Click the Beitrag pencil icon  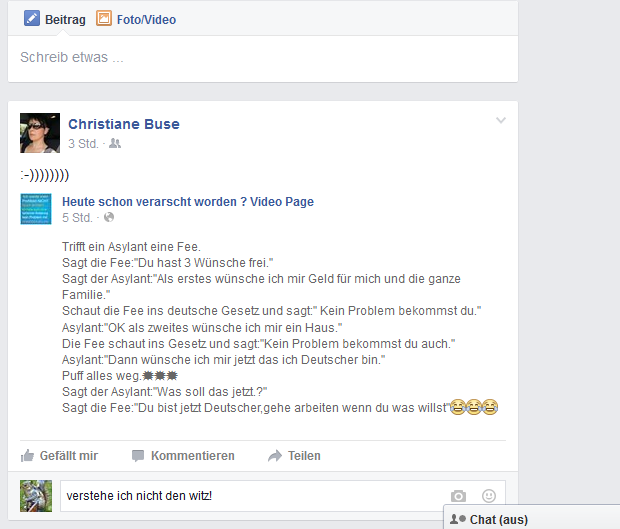[x=32, y=19]
